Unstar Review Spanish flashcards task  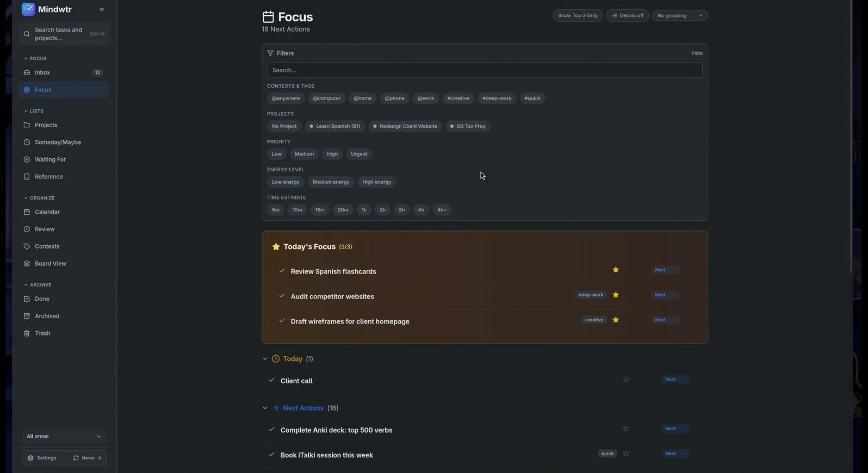616,270
